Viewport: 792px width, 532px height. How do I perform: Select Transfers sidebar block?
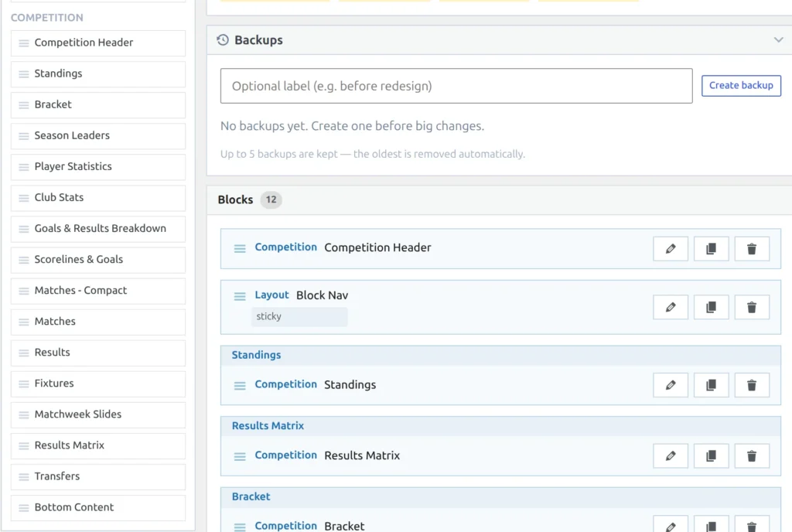point(98,476)
